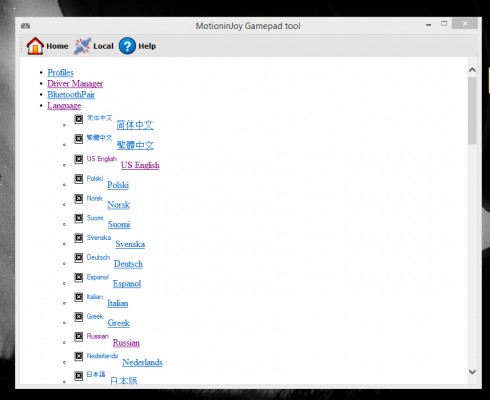
Task: Open the Driver Manager link
Action: (x=75, y=84)
